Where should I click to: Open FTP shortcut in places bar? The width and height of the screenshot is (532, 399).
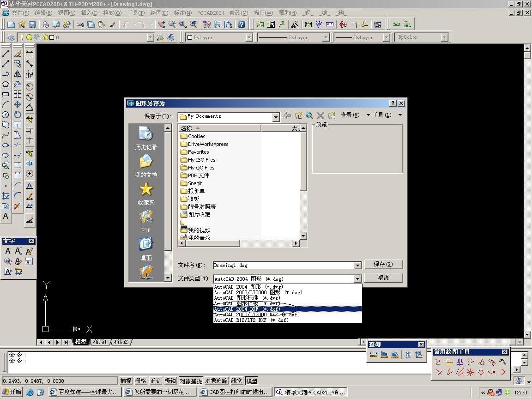(x=146, y=222)
